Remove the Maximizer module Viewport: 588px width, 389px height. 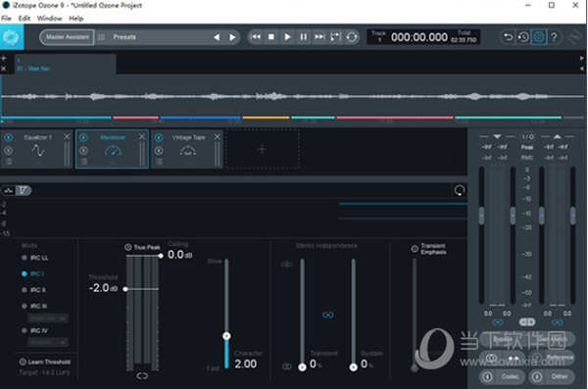[x=142, y=136]
